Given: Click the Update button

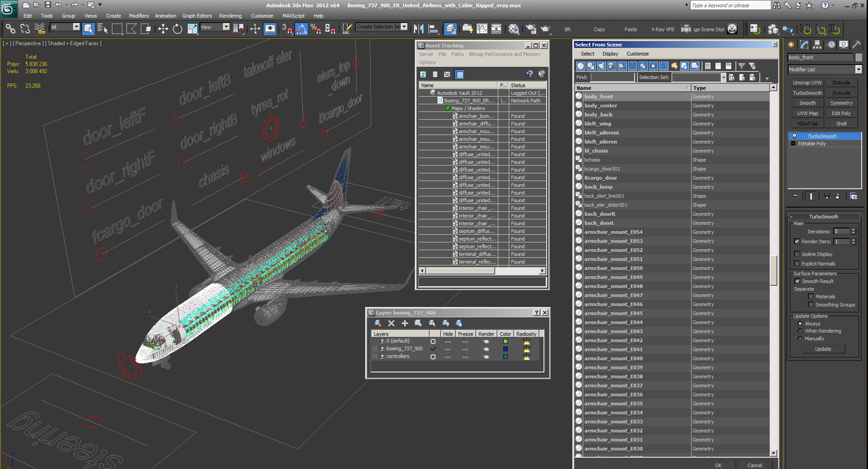Looking at the screenshot, I should click(x=823, y=349).
